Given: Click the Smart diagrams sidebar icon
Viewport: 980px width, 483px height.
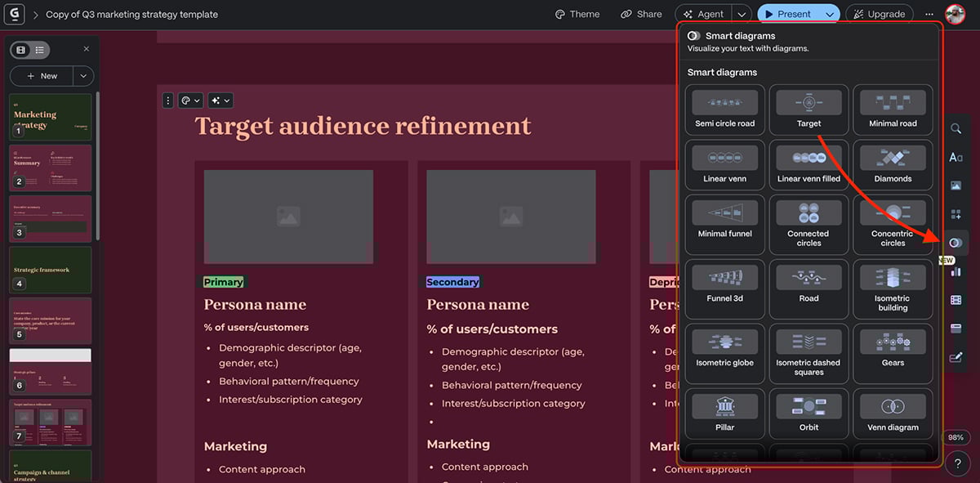Looking at the screenshot, I should [x=955, y=243].
